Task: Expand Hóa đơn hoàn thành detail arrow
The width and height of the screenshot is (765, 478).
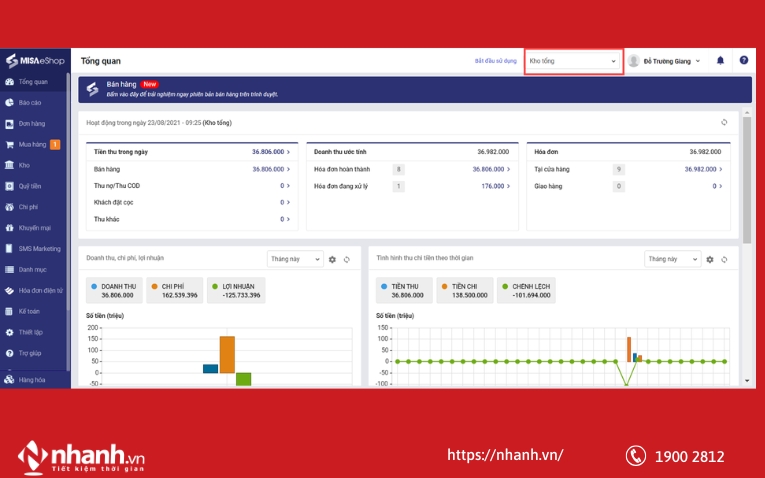Action: coord(508,169)
